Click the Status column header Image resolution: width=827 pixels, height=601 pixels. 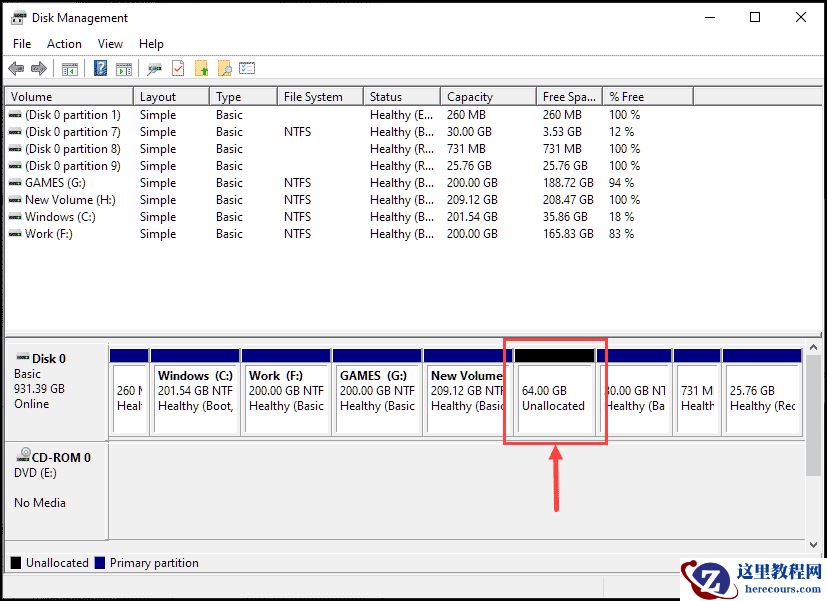[401, 95]
